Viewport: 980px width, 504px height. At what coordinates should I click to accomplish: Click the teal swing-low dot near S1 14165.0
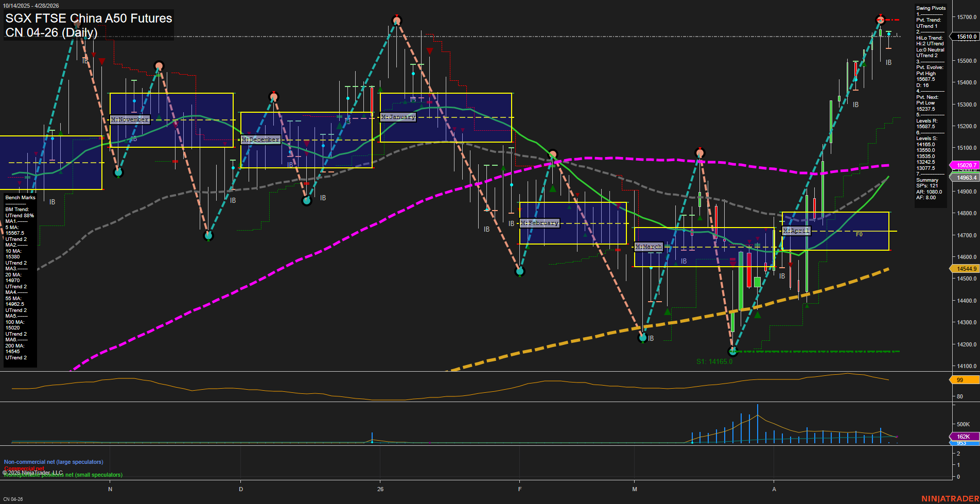733,352
